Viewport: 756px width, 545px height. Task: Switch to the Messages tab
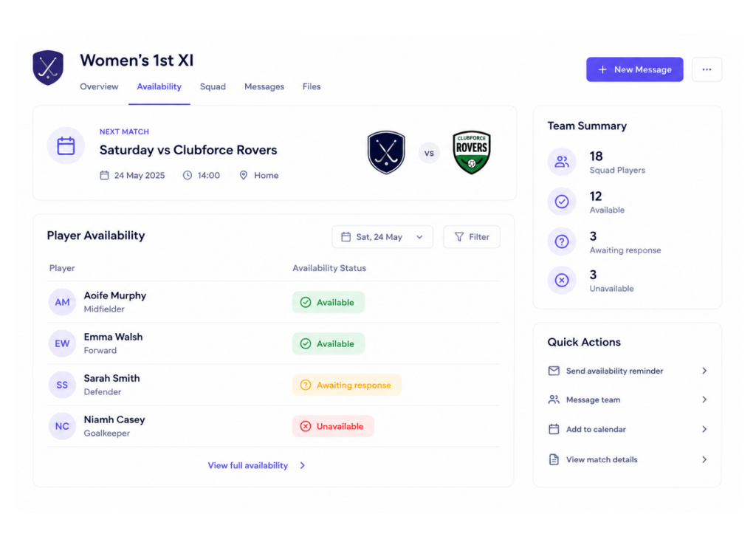pyautogui.click(x=264, y=87)
